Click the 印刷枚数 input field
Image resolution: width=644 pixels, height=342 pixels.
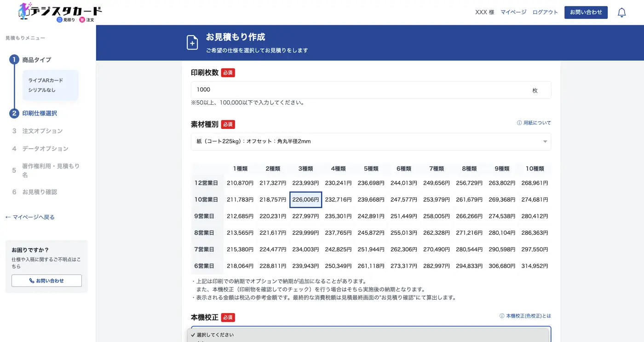(x=371, y=90)
